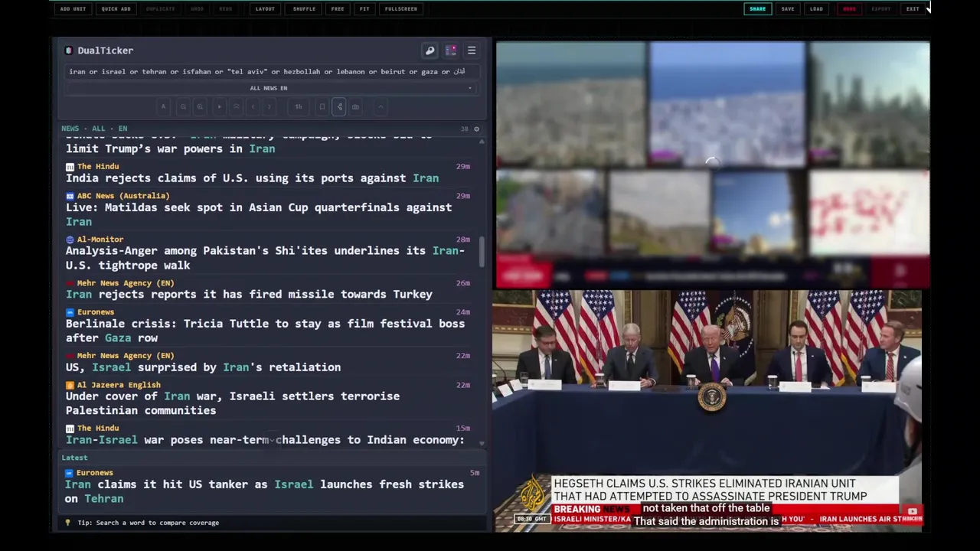
Task: Click 'ABC News (Australia)' source label
Action: (123, 196)
